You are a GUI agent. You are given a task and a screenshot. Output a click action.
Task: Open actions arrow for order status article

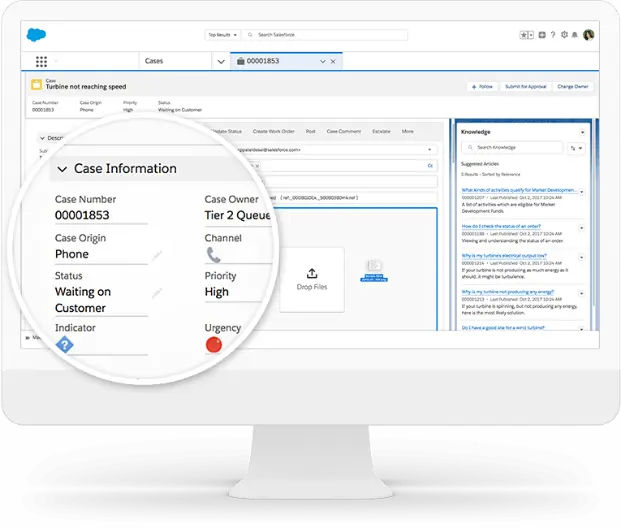(582, 228)
